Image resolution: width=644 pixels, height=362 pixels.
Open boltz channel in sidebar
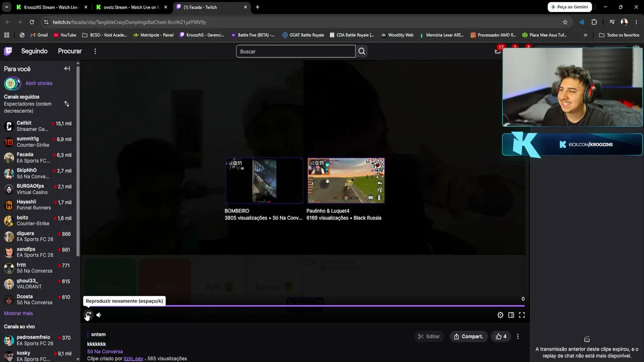[x=38, y=221]
